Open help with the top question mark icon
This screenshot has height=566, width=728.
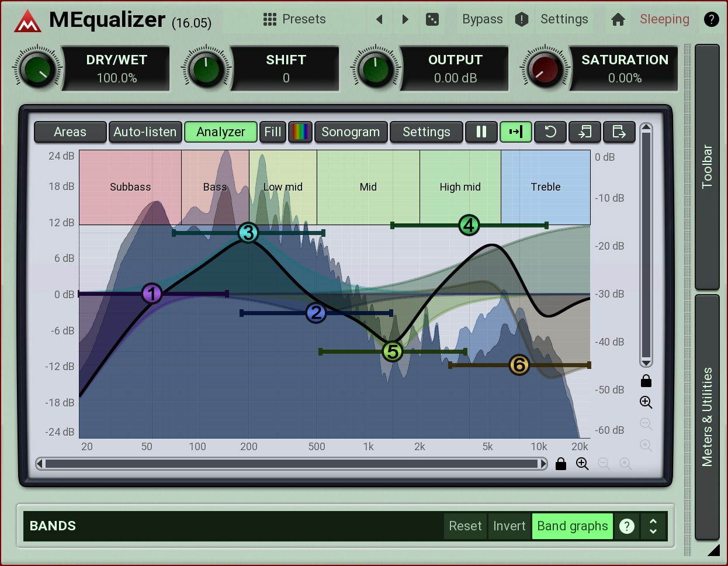click(x=711, y=19)
